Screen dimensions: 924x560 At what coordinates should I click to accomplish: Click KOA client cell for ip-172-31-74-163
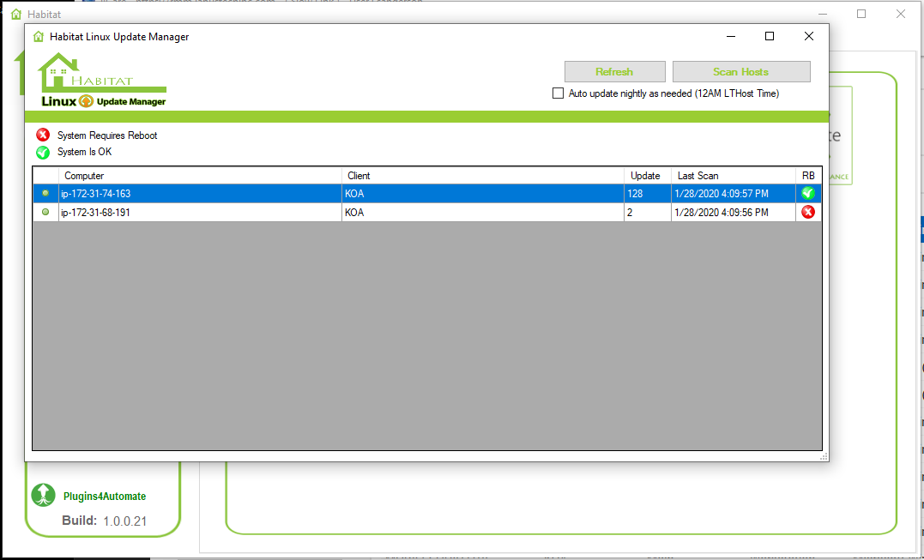point(483,193)
